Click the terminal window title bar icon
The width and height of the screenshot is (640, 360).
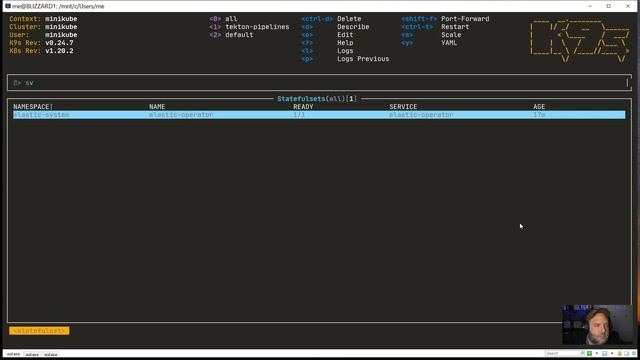coord(8,6)
